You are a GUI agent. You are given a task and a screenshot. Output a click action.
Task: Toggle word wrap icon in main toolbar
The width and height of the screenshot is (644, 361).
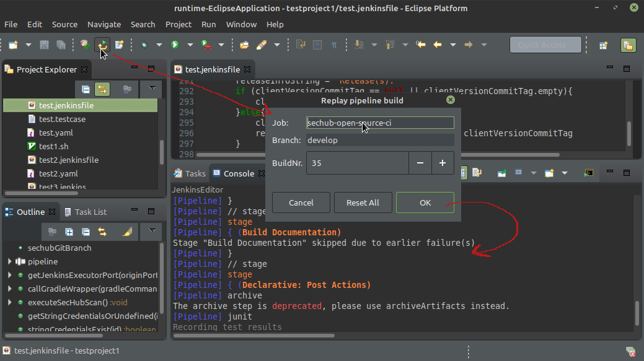point(300,45)
